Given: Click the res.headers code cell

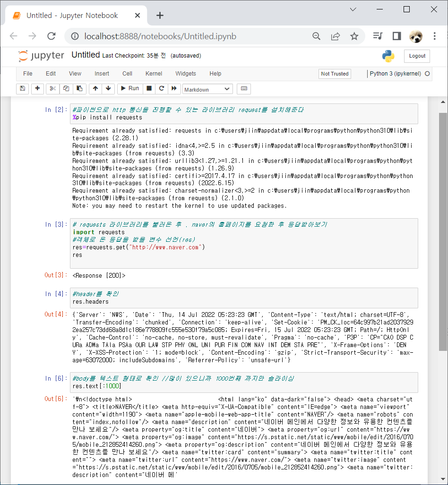Looking at the screenshot, I should click(244, 298).
